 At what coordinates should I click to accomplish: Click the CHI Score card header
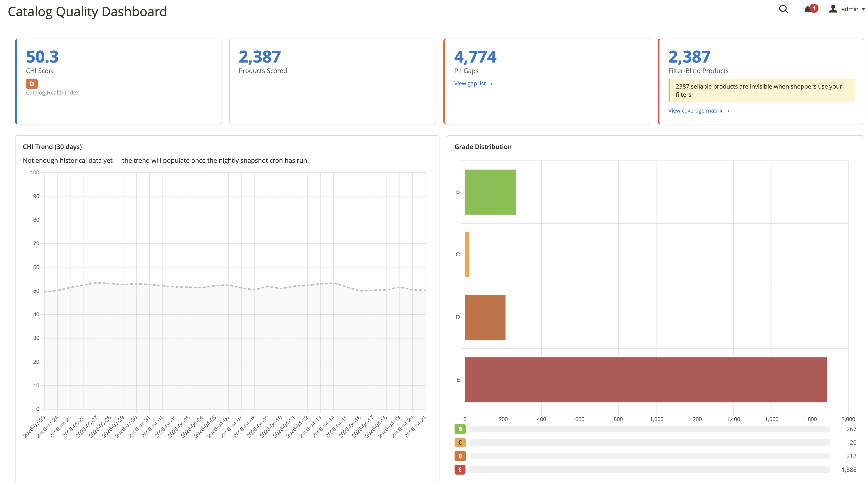pyautogui.click(x=40, y=71)
